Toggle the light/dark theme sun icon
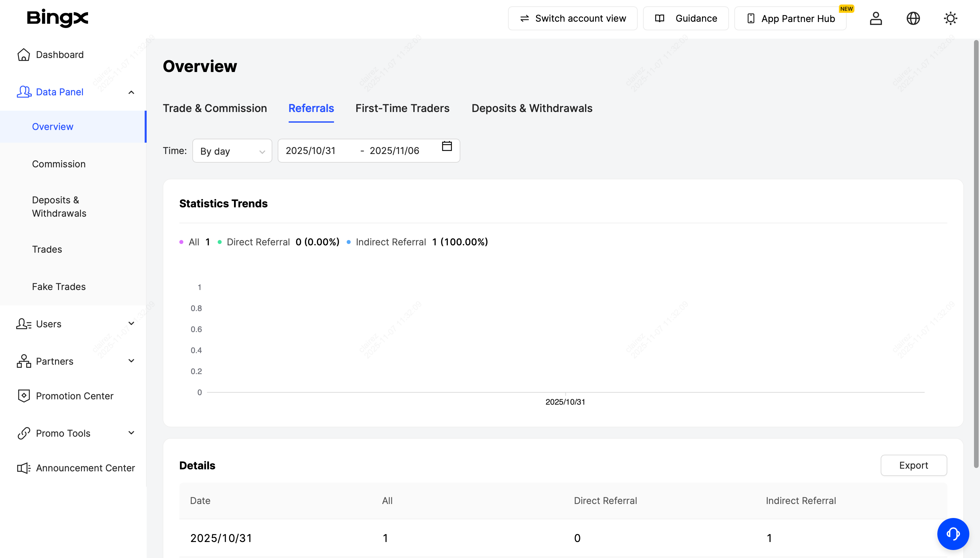 [x=951, y=18]
